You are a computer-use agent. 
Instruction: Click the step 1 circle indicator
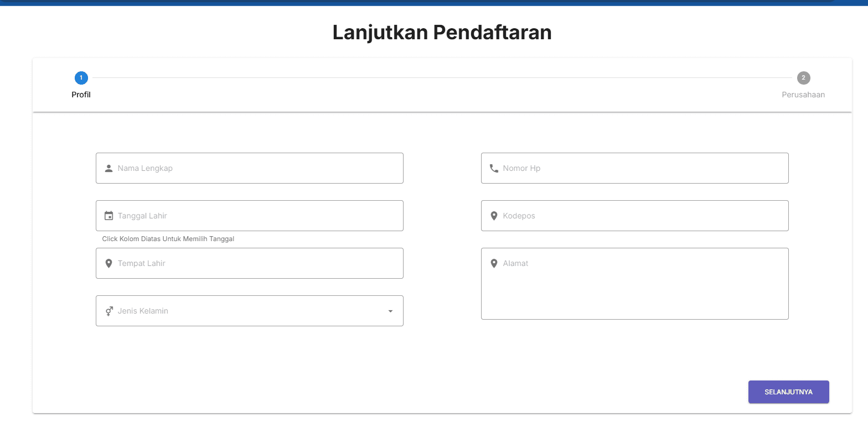click(x=81, y=78)
